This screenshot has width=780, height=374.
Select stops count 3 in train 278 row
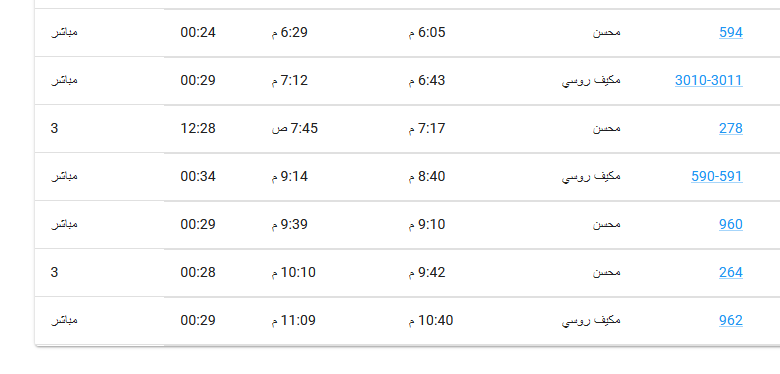click(x=54, y=129)
